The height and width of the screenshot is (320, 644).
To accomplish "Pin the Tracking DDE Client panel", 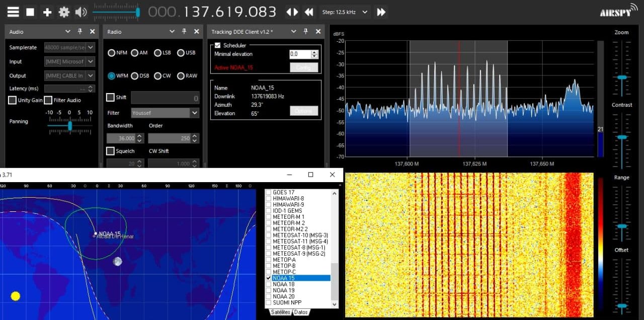I will tap(306, 31).
